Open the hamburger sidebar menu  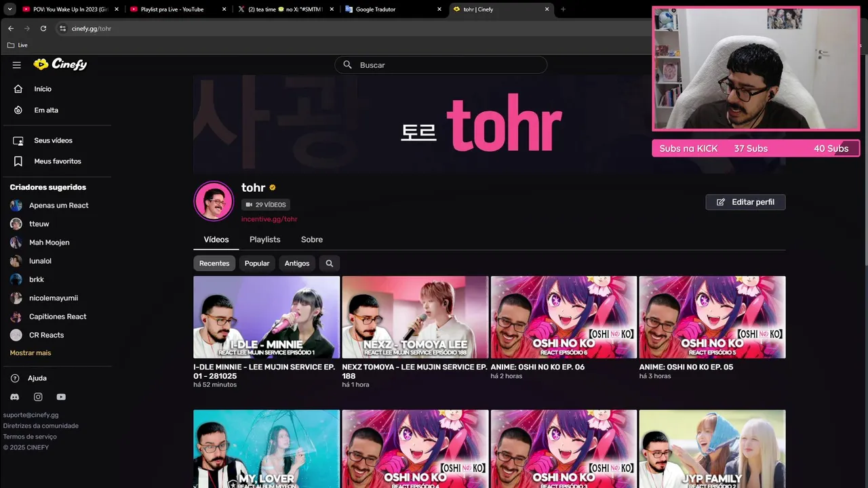[x=17, y=65]
